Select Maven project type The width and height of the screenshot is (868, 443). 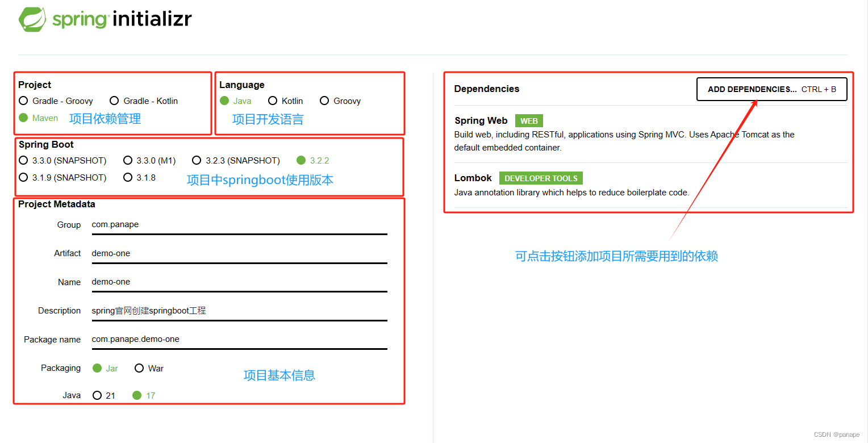coord(39,118)
